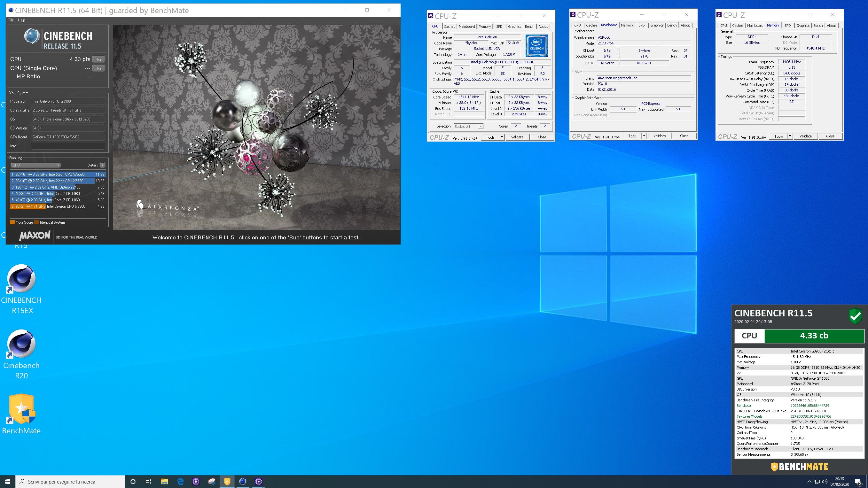This screenshot has width=868, height=488.
Task: Expand Tools arrow in Mainboard CPU-Z
Action: pos(644,136)
